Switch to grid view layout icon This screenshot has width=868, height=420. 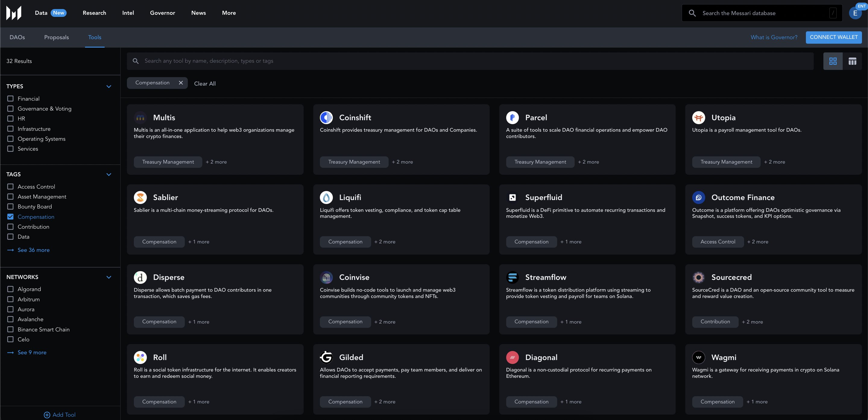pyautogui.click(x=833, y=61)
